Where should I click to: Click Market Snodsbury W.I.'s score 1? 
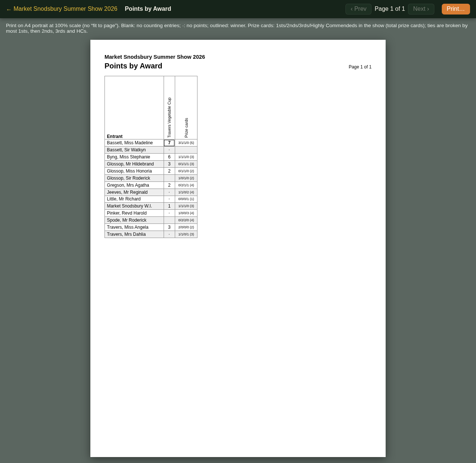(x=169, y=206)
